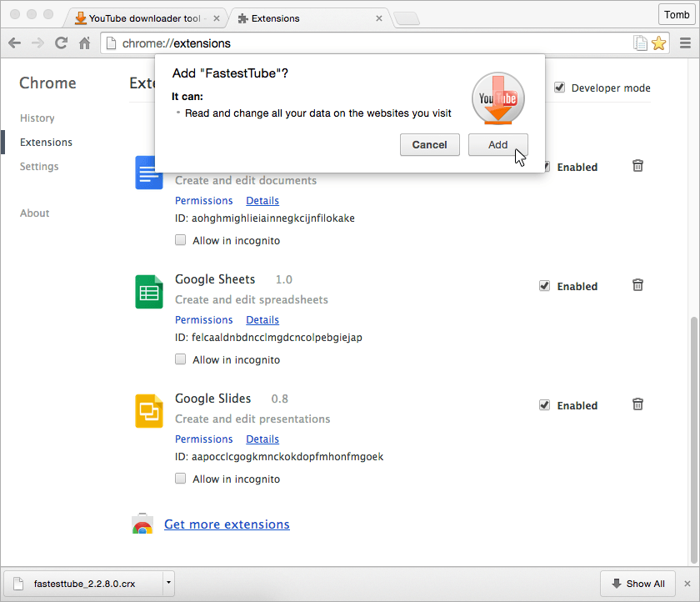Go back with the browser back arrow

[x=15, y=43]
